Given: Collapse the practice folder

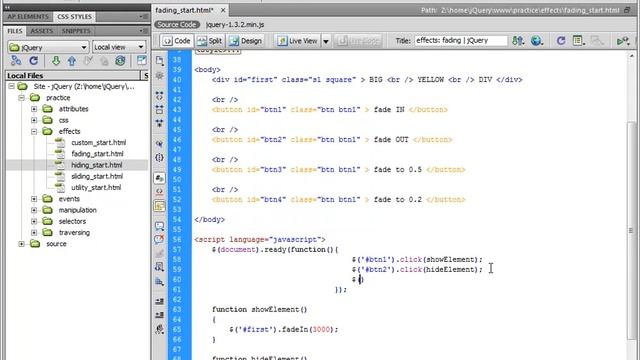Looking at the screenshot, I should click(22, 98).
